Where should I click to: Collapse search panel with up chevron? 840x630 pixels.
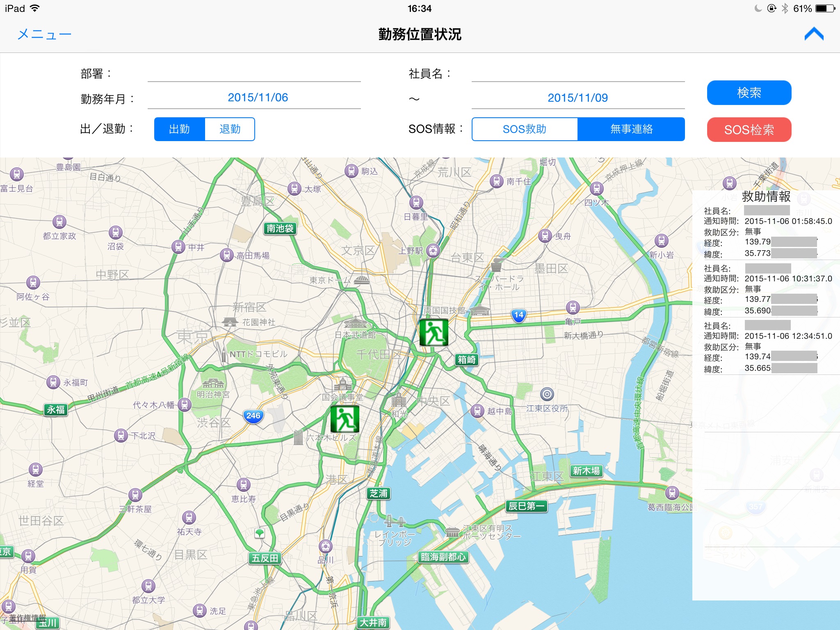tap(814, 34)
